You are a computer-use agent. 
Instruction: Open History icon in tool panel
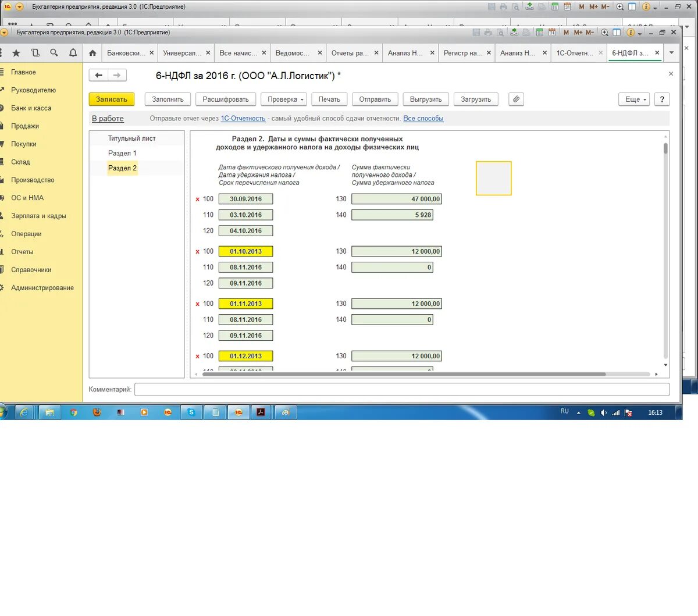[x=35, y=53]
